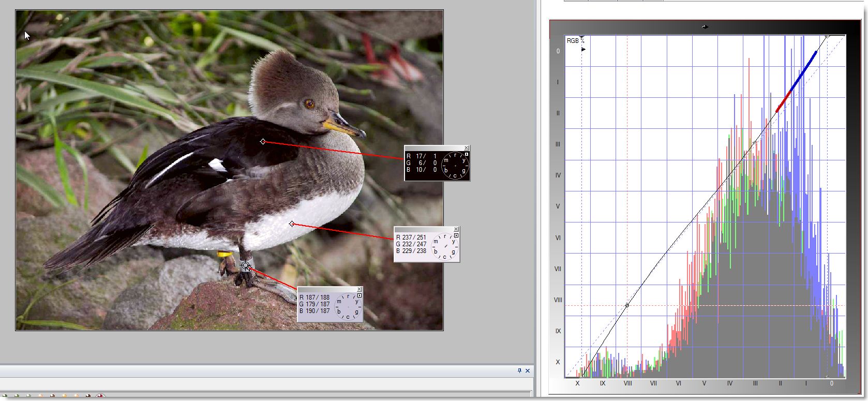The width and height of the screenshot is (868, 401).
Task: Click the 'G 179/ 187' value text
Action: (315, 304)
